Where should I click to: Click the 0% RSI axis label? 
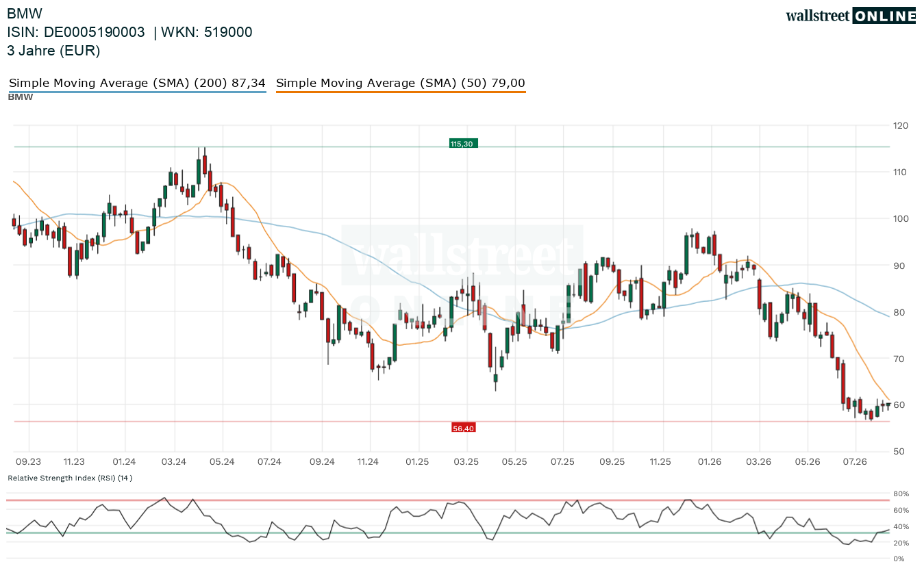[898, 559]
